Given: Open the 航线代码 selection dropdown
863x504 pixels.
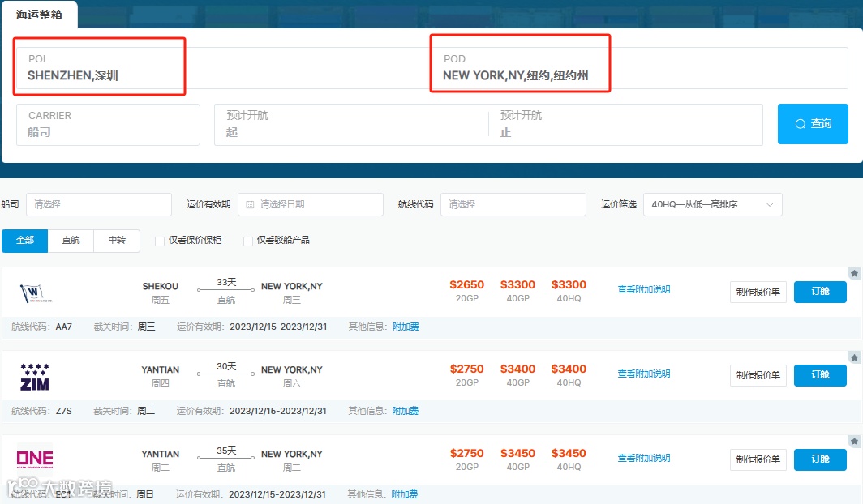Looking at the screenshot, I should coord(513,204).
